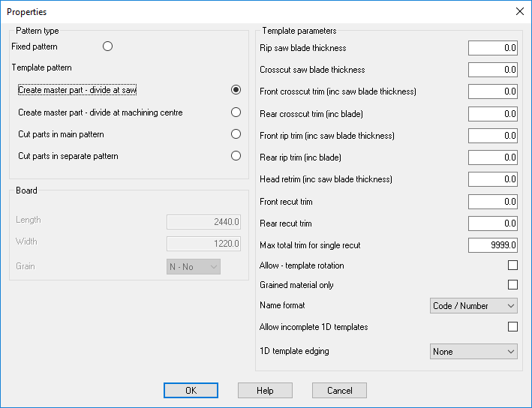Tick the Grained material only checkbox

click(x=512, y=284)
